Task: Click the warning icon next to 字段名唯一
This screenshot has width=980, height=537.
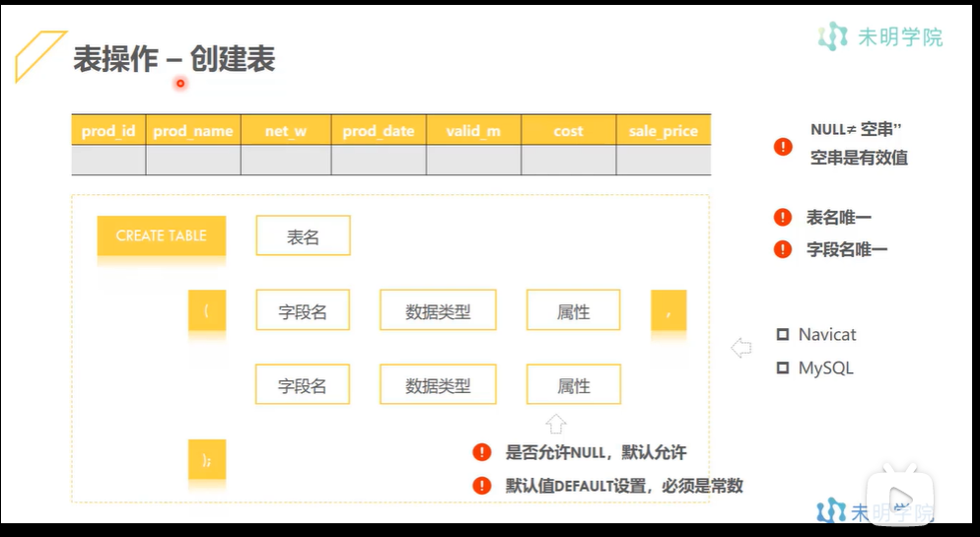Action: (x=783, y=249)
